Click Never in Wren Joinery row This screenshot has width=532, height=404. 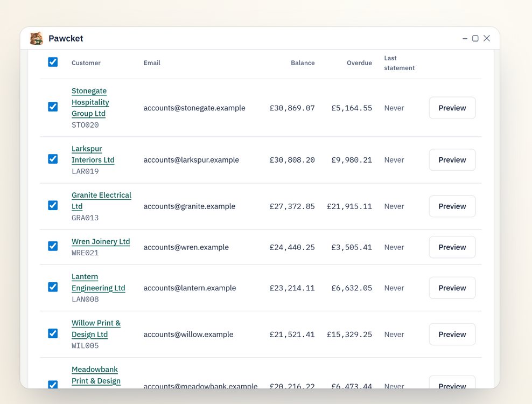pos(394,247)
